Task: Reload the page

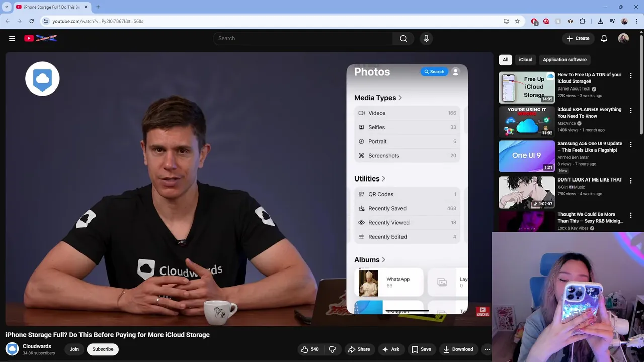Action: click(31, 21)
